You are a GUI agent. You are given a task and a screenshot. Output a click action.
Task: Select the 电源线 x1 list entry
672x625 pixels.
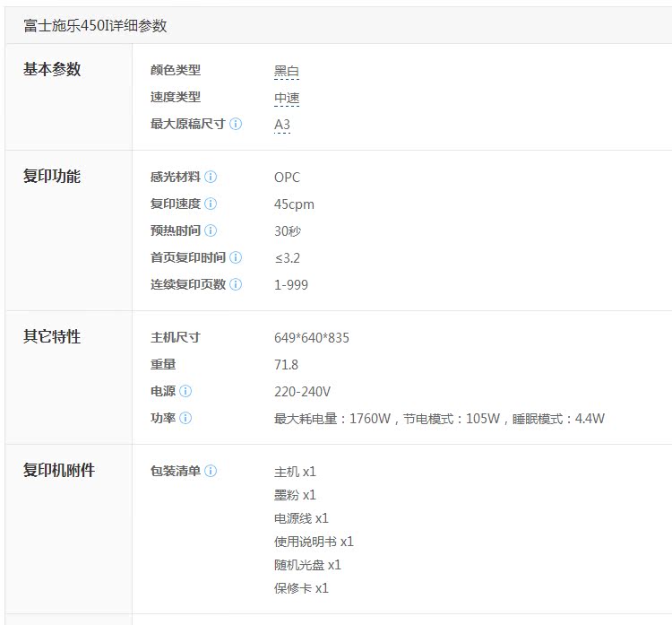301,518
